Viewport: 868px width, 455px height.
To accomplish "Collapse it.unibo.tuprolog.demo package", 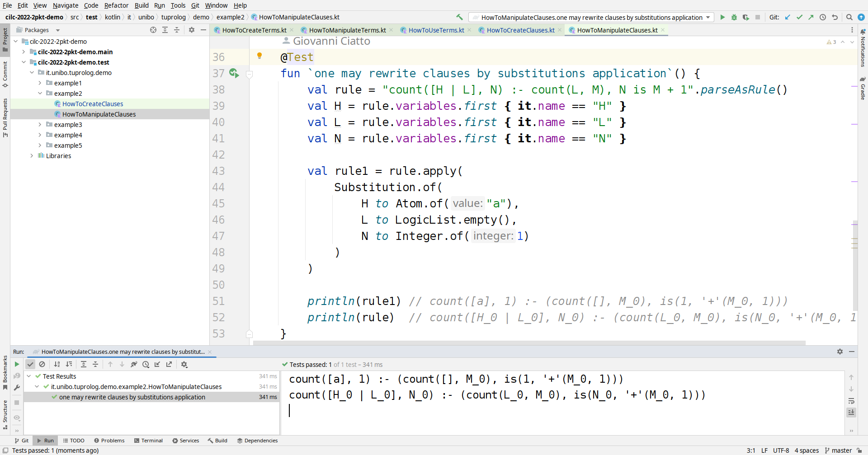I will point(32,73).
